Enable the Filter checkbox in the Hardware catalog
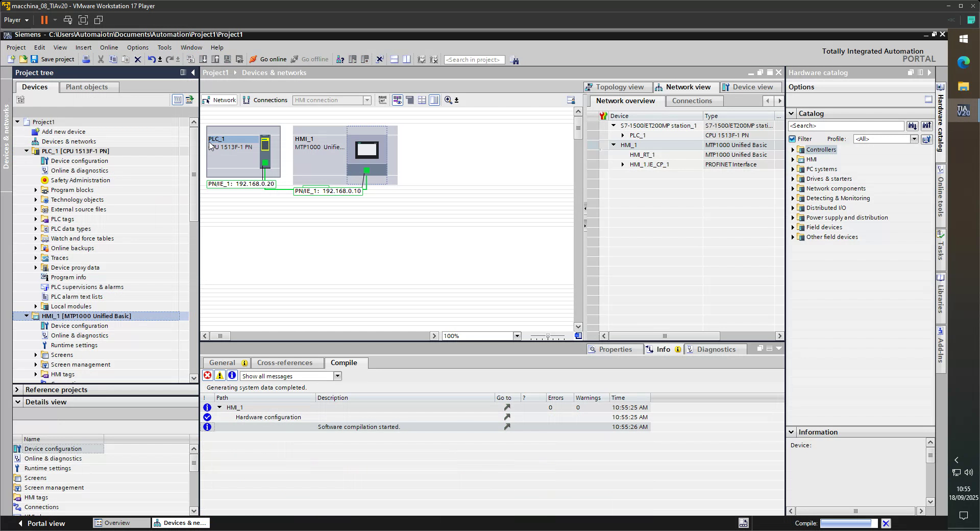Viewport: 980px width, 531px height. click(x=793, y=138)
